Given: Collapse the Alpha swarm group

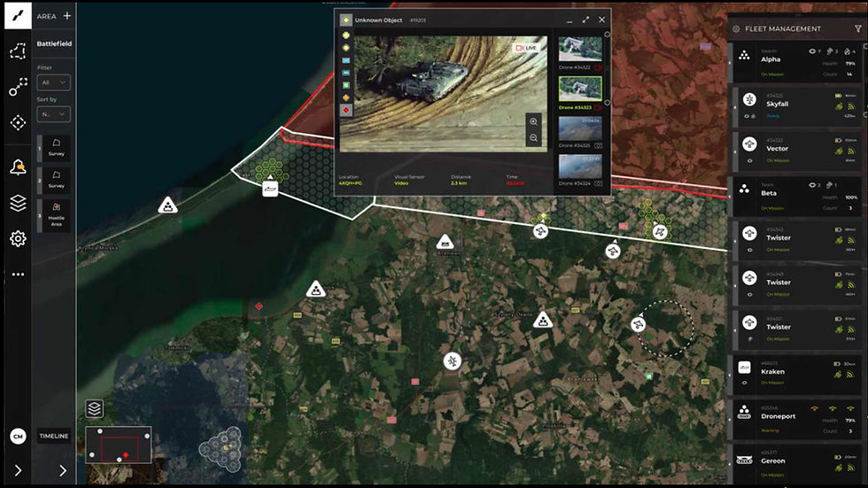Looking at the screenshot, I should click(730, 63).
